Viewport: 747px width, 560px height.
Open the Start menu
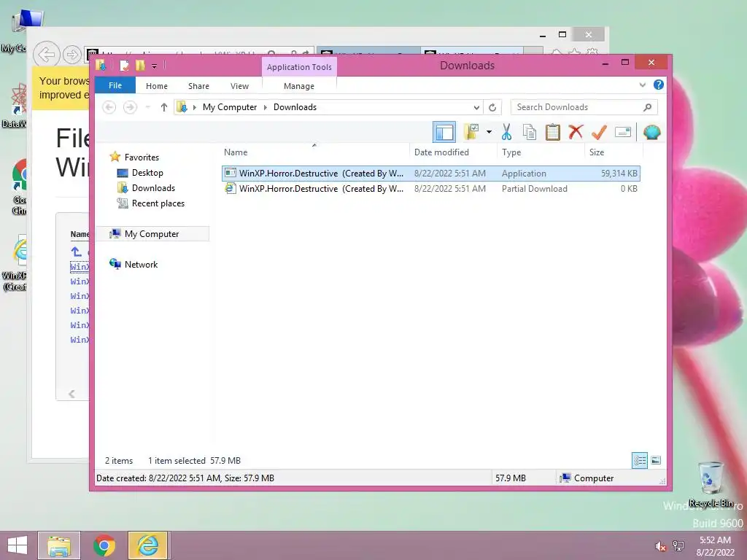18,545
